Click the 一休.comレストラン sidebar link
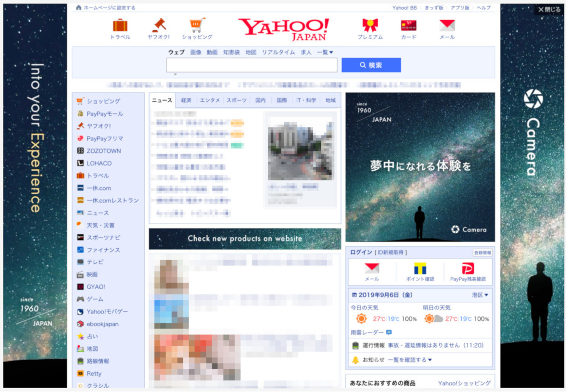 tap(112, 201)
